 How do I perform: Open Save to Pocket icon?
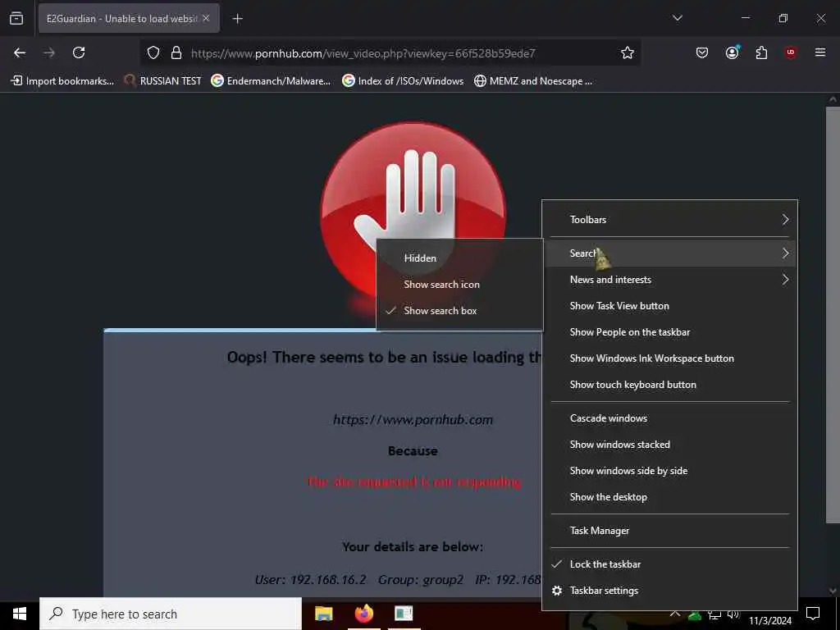(x=702, y=52)
